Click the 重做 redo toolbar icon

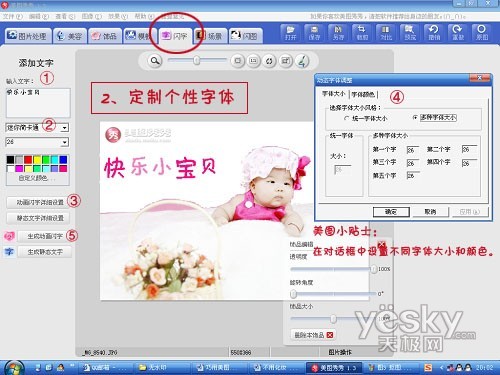point(458,33)
